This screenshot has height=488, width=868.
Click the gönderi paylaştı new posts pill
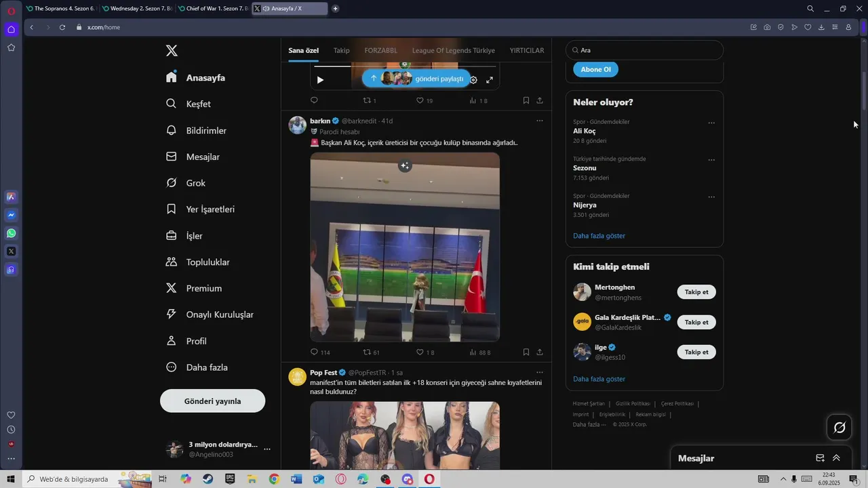[416, 79]
